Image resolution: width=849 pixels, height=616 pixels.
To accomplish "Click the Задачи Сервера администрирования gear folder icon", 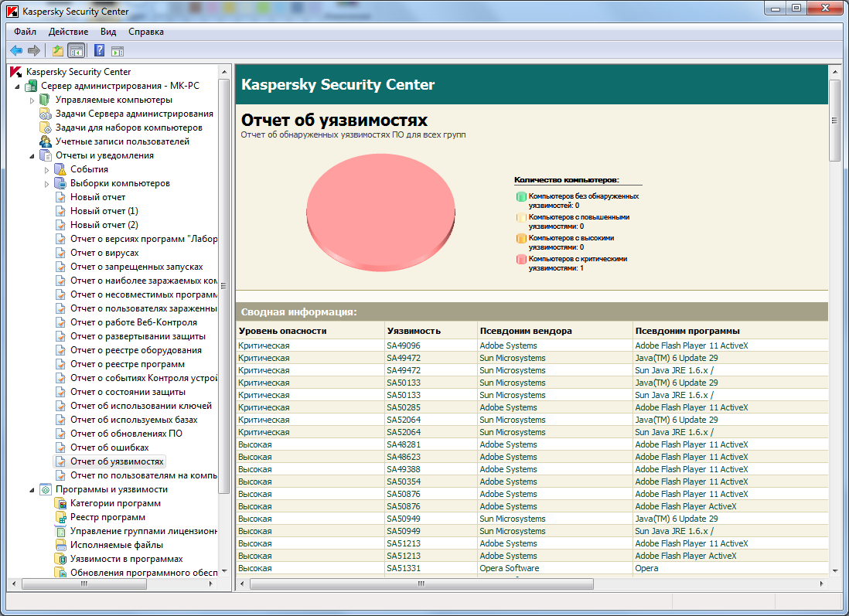I will pos(46,114).
